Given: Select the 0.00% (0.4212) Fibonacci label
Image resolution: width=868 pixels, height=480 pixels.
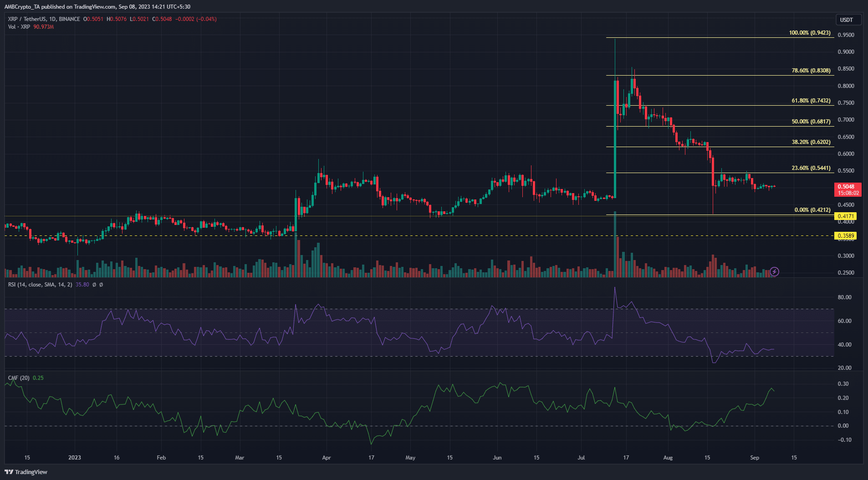Looking at the screenshot, I should [812, 210].
